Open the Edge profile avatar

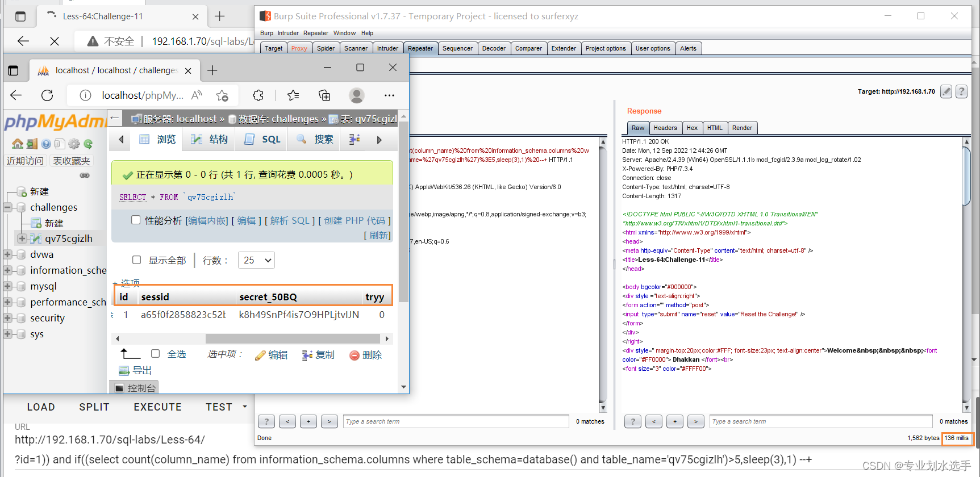point(357,95)
